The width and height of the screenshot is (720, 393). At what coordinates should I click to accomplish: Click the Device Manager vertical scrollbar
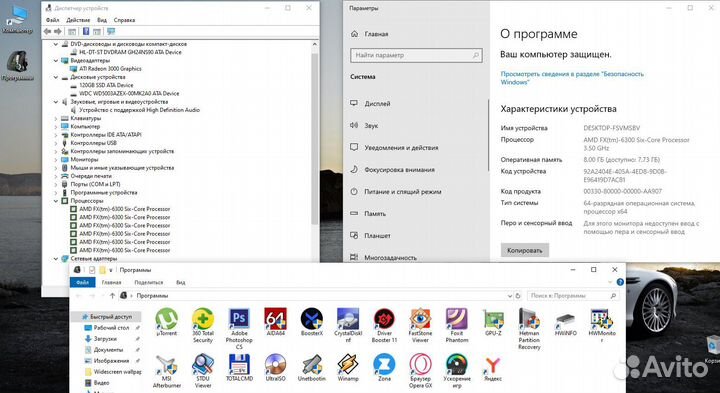[315, 138]
